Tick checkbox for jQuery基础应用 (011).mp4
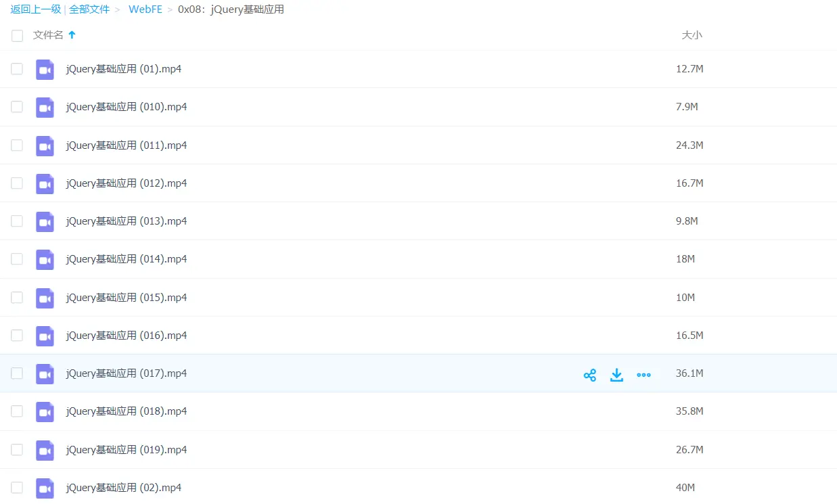837x504 pixels. (17, 145)
